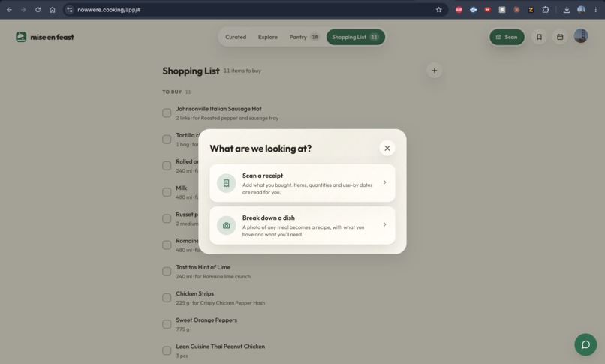
Task: Click the '11 items to buy' text
Action: pyautogui.click(x=242, y=71)
